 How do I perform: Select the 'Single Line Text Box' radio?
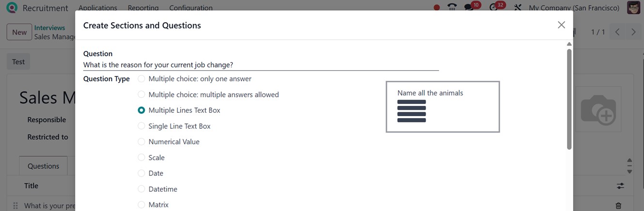pos(141,126)
